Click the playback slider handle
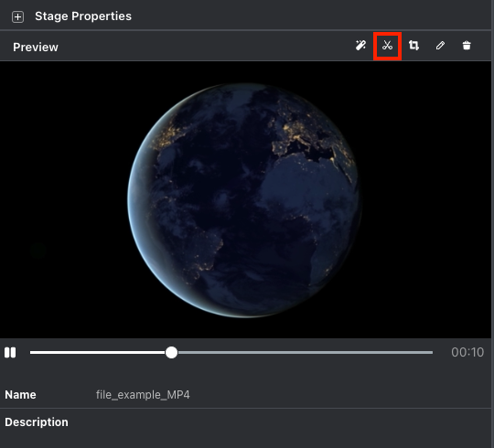The width and height of the screenshot is (494, 448). click(171, 352)
